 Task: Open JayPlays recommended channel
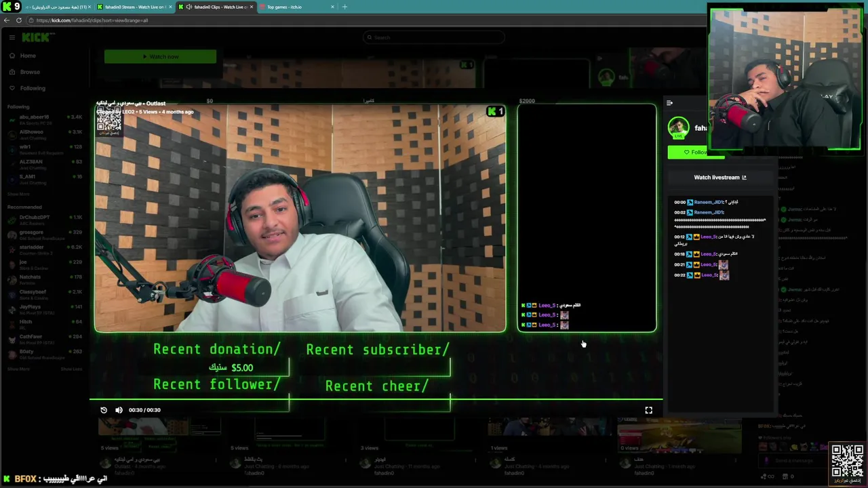[x=44, y=310]
